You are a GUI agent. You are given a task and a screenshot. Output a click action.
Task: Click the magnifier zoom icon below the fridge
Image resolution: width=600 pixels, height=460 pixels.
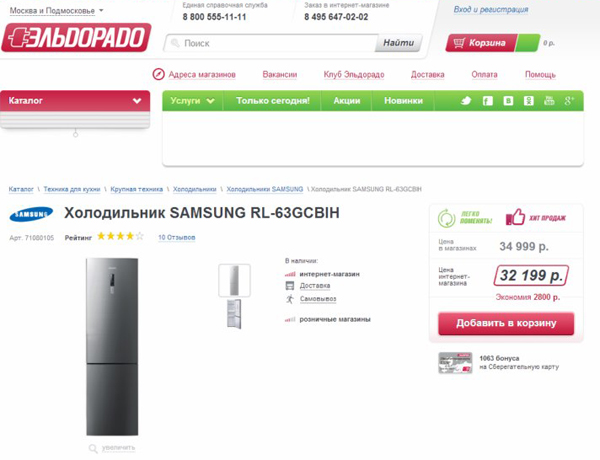click(x=93, y=449)
